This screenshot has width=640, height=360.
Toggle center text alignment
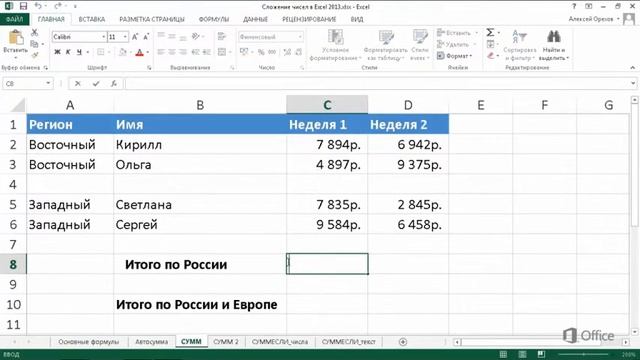click(172, 52)
